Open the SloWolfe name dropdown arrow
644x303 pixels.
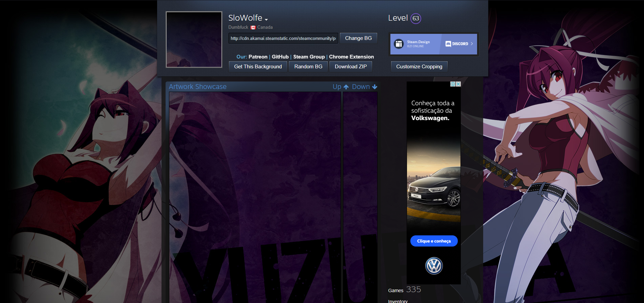266,20
